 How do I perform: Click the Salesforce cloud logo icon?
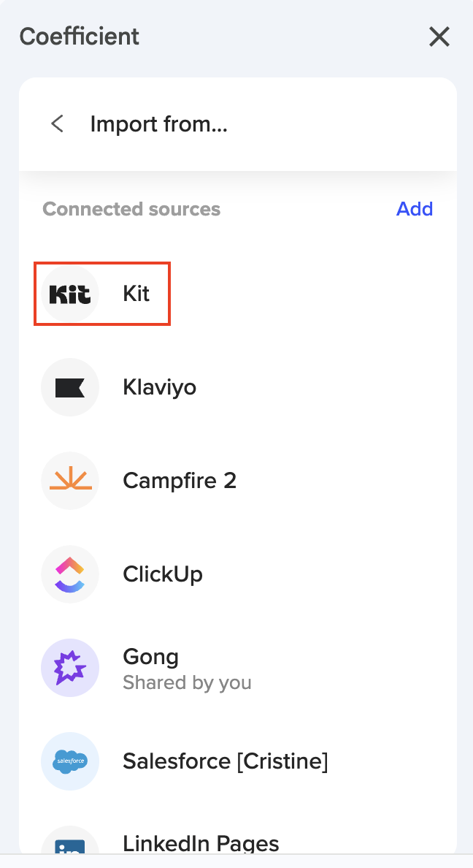[70, 761]
